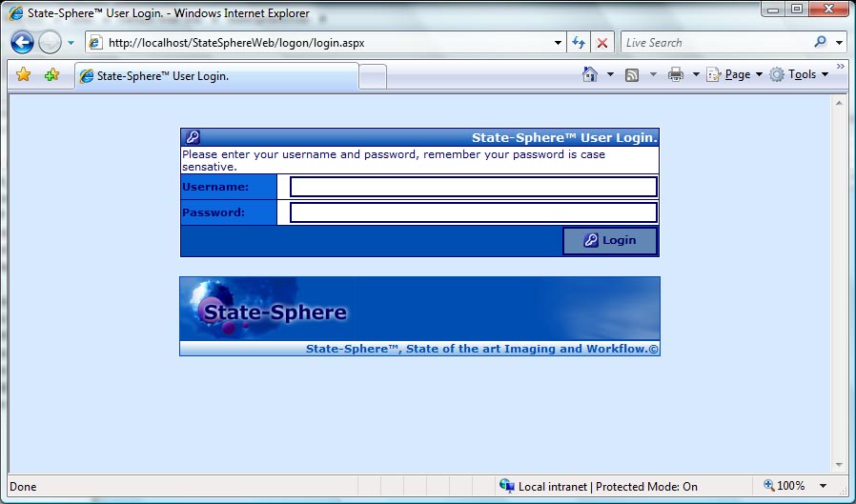
Task: Open Favorites Center star icon
Action: tap(24, 74)
